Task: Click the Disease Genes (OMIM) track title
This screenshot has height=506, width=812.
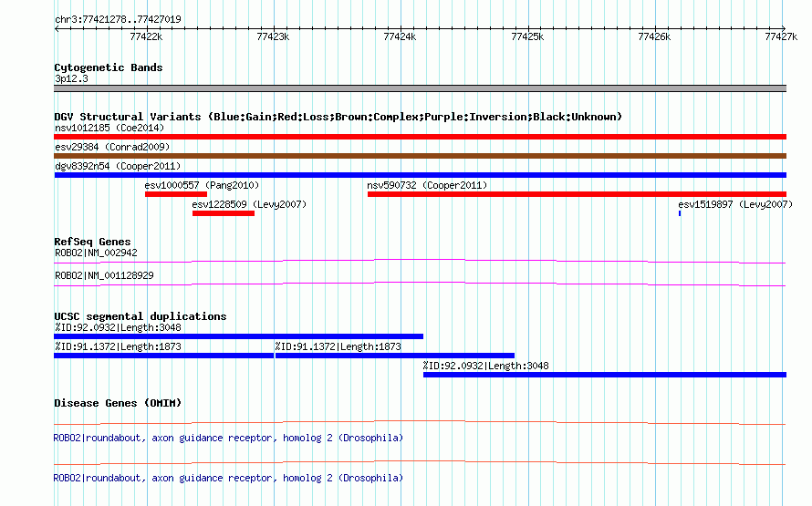Action: click(118, 403)
